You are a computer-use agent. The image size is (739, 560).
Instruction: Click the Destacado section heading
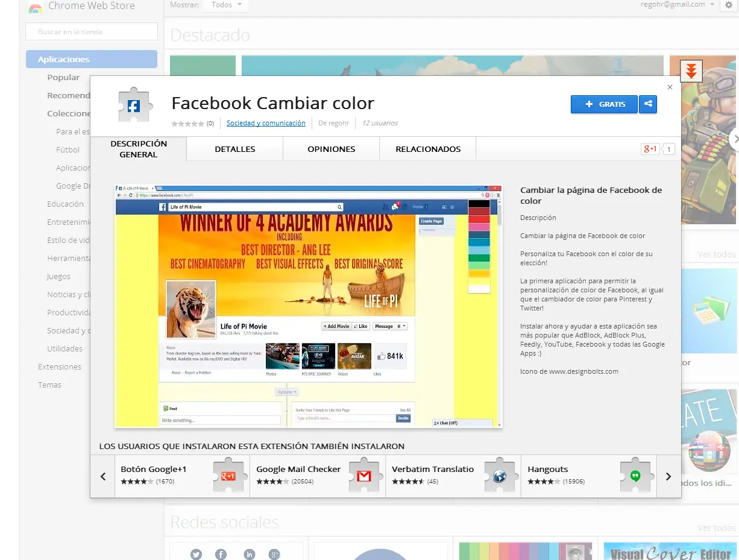click(x=210, y=35)
